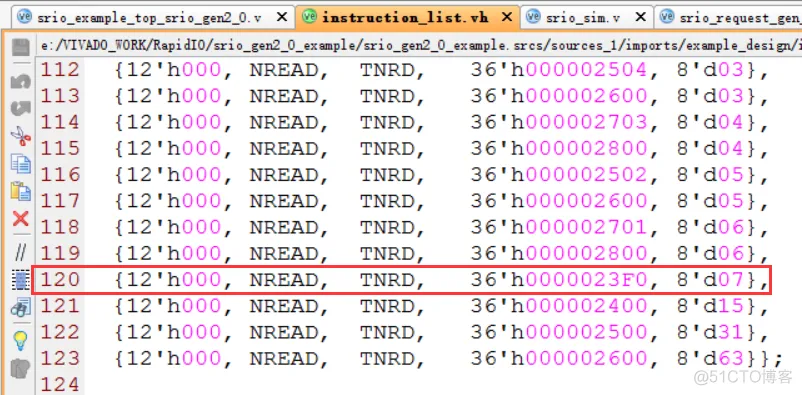The image size is (802, 395).
Task: Click line number 119 in the gutter
Action: (59, 254)
